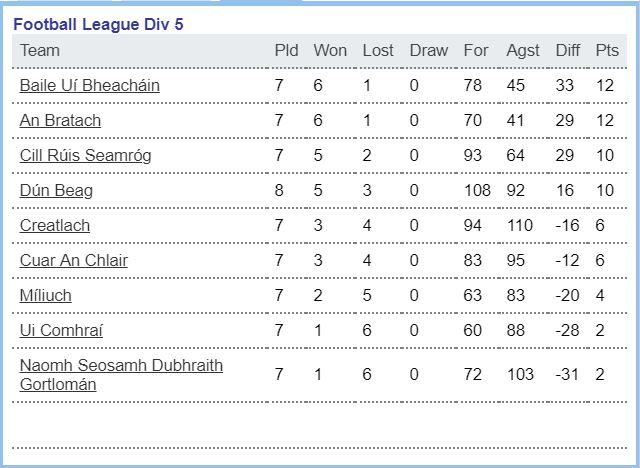Click the Lost column header
This screenshot has height=468, width=640.
(x=378, y=51)
